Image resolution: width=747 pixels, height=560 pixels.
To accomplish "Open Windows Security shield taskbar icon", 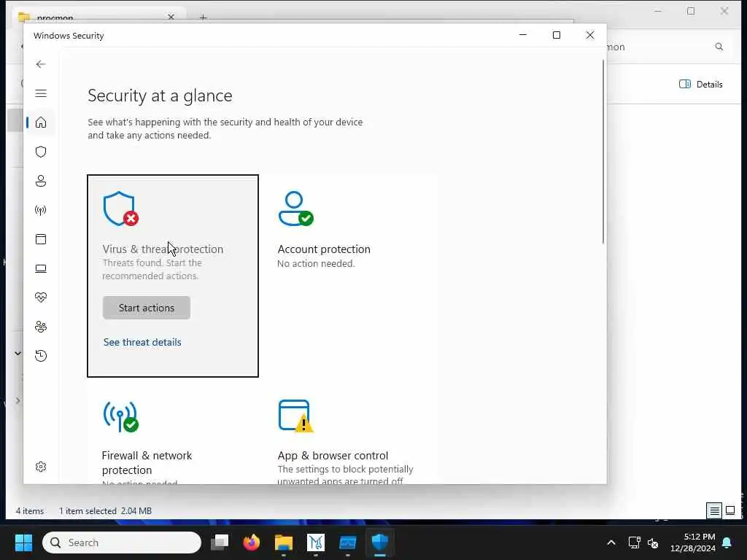I will (x=379, y=542).
